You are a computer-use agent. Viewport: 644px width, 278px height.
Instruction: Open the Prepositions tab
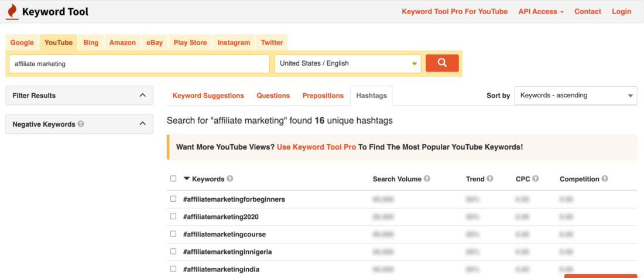[x=323, y=96]
